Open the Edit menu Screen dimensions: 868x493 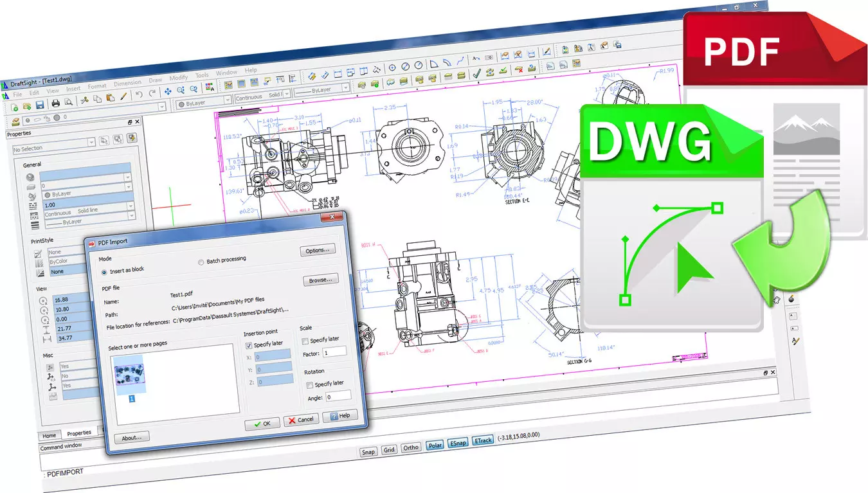[35, 93]
